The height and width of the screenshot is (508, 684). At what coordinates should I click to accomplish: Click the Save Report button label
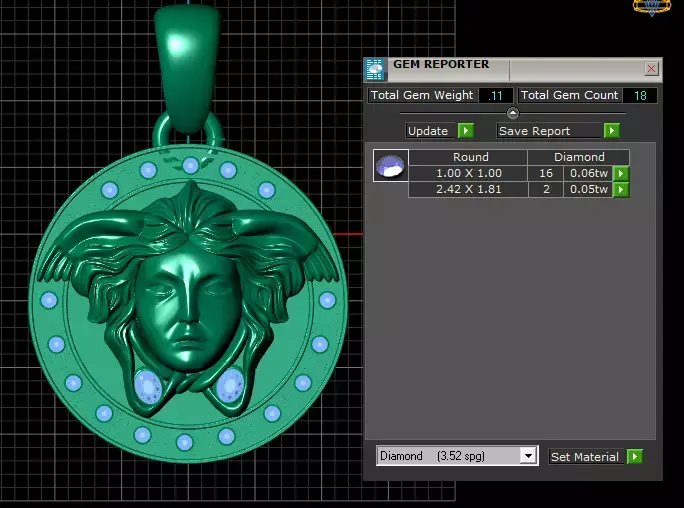pos(534,131)
